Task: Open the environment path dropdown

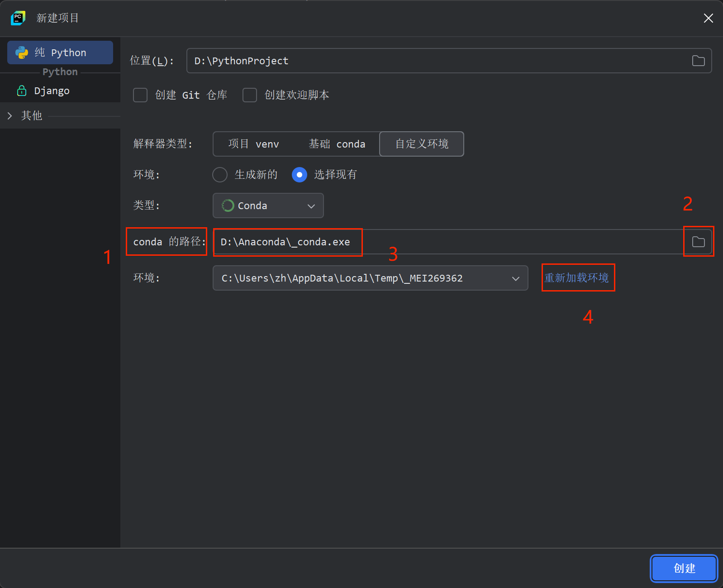Action: 371,278
